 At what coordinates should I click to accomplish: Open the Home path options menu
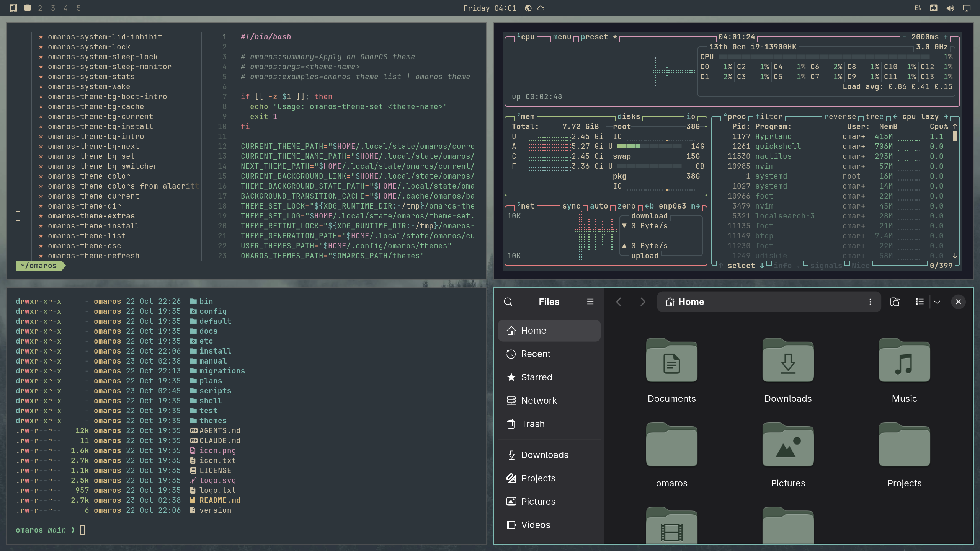pos(870,302)
